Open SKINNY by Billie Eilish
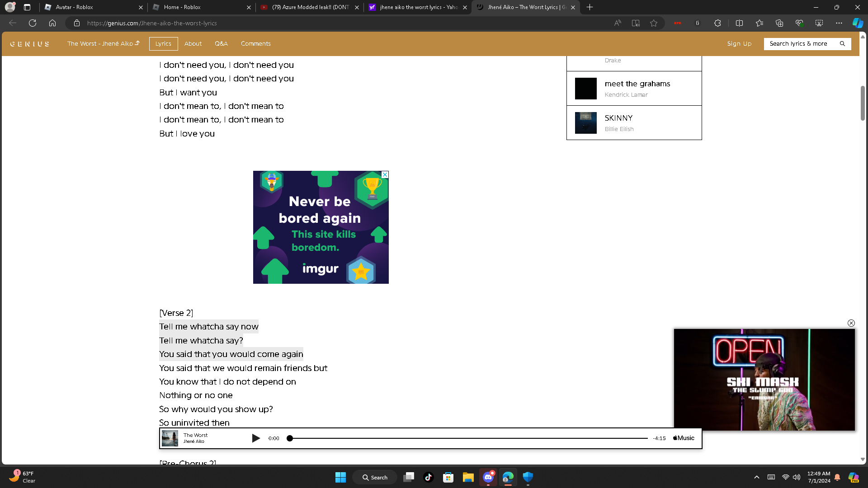The width and height of the screenshot is (868, 488). (634, 123)
